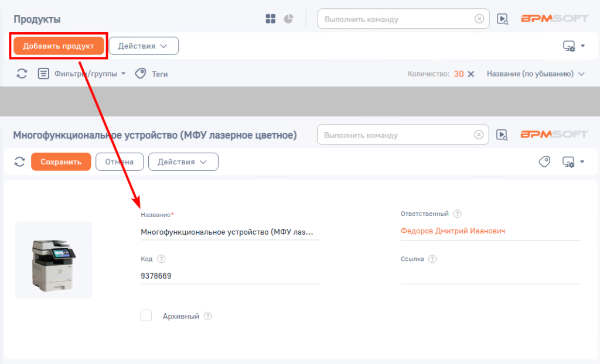The width and height of the screenshot is (600, 364).
Task: Clear product page command field
Action: pos(479,135)
